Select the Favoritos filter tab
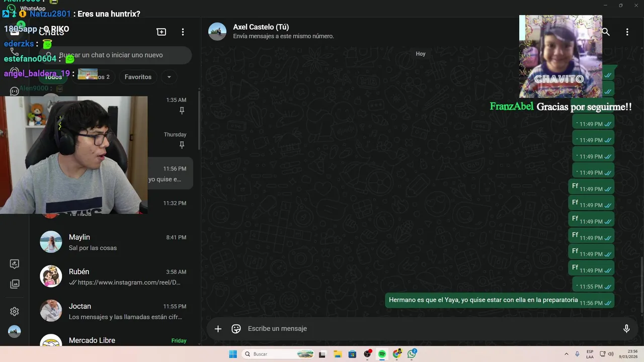 tap(138, 77)
